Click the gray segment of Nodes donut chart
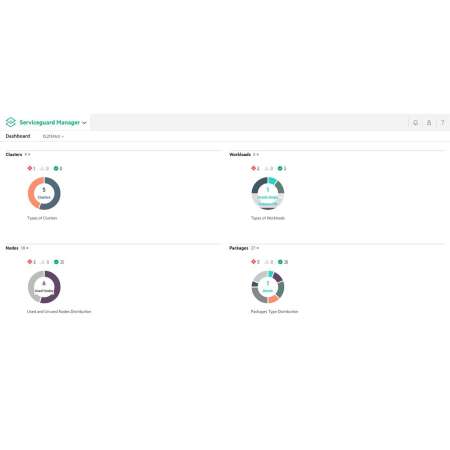 click(31, 287)
